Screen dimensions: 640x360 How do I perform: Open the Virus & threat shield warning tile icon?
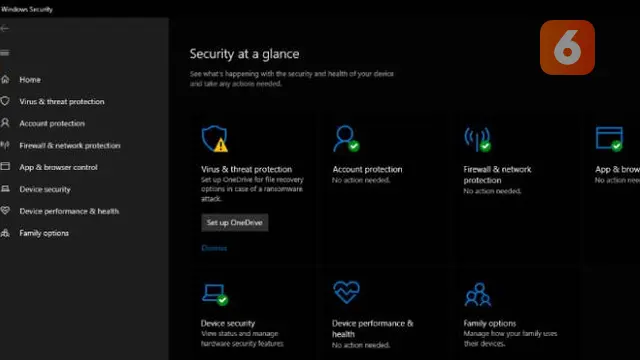[x=215, y=139]
